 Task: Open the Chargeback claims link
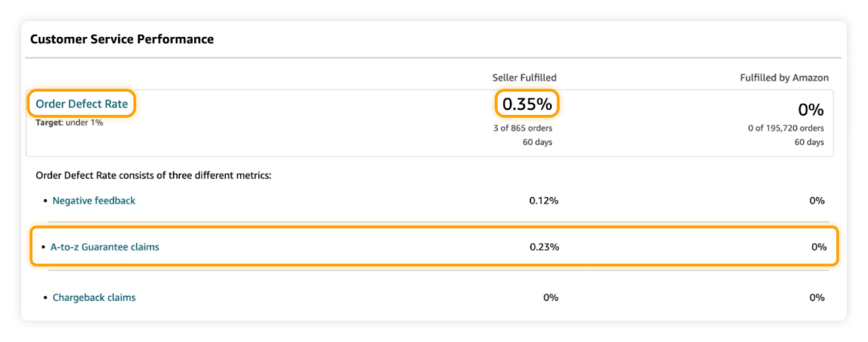point(94,298)
